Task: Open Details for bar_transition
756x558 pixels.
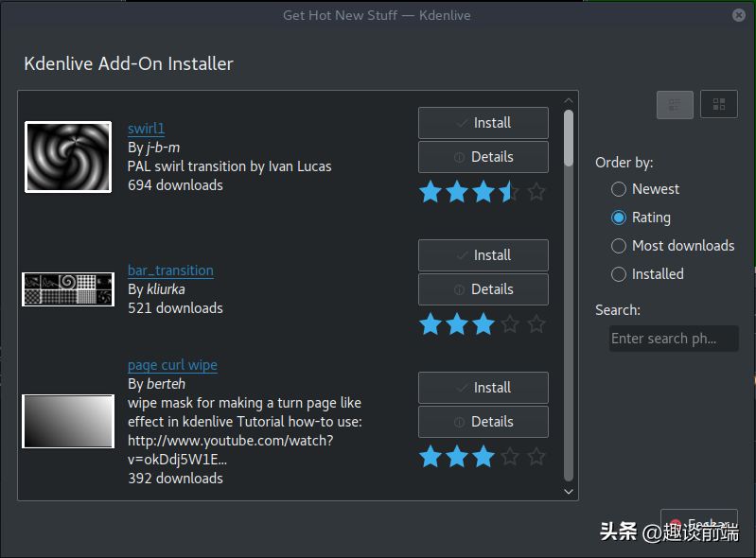Action: [x=483, y=289]
